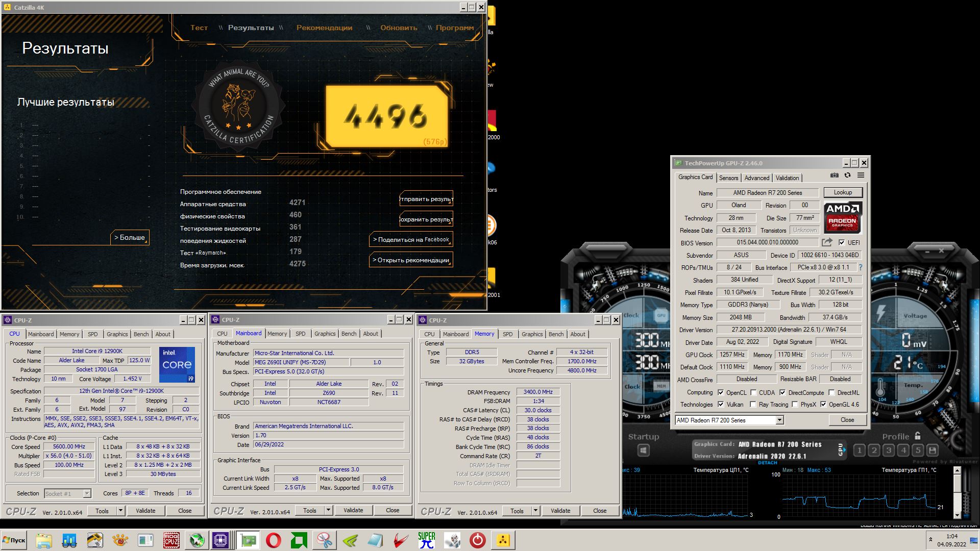980x551 pixels.
Task: Toggle the OpenCL checkbox
Action: pyautogui.click(x=721, y=392)
